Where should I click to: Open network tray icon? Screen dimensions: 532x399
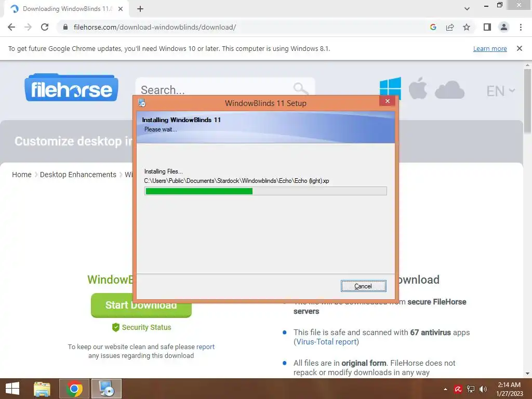pos(471,389)
